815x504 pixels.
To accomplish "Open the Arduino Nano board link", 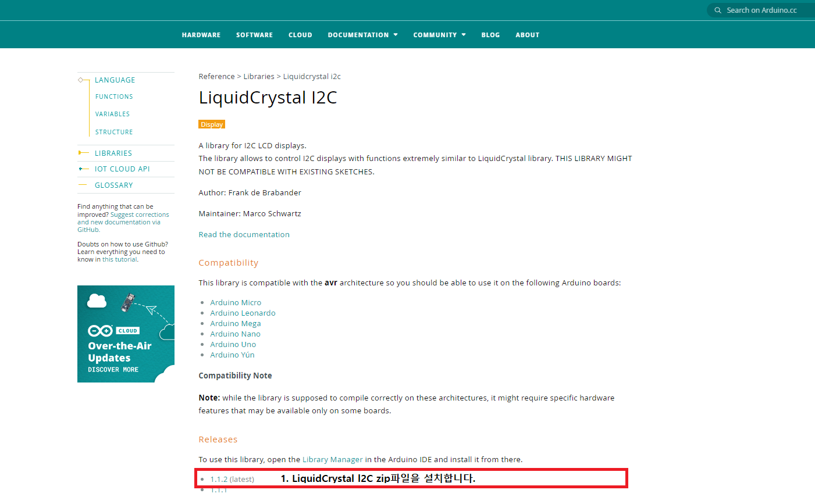I will point(235,334).
